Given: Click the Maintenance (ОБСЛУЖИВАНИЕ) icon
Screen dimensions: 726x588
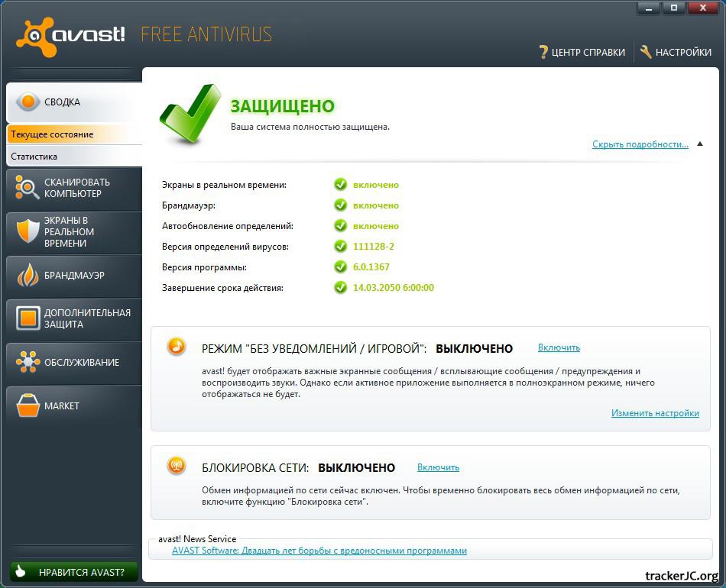Looking at the screenshot, I should [28, 362].
